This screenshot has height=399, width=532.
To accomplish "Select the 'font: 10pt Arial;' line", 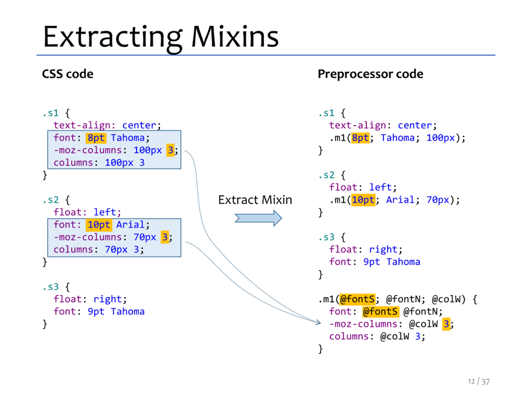I will click(101, 225).
